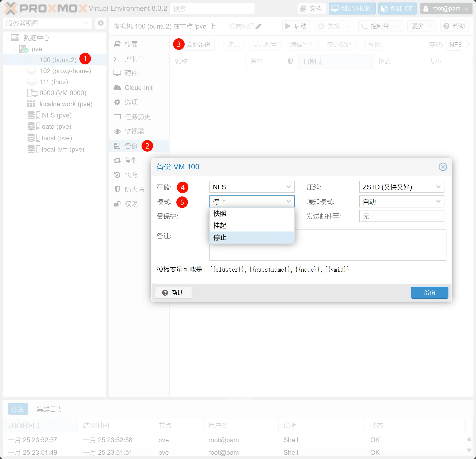The width and height of the screenshot is (476, 459).
Task: Click the 创建虚拟机 create VM button
Action: 352,9
